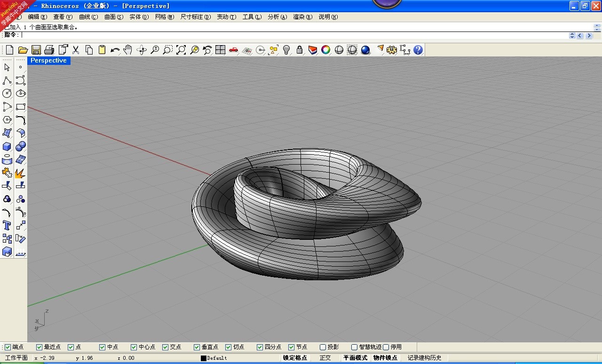Cut selection with the scissors icon

75,50
